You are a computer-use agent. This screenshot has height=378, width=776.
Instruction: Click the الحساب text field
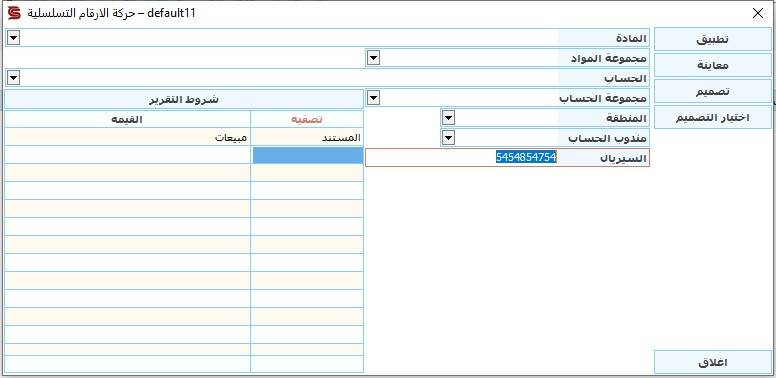tap(289, 78)
